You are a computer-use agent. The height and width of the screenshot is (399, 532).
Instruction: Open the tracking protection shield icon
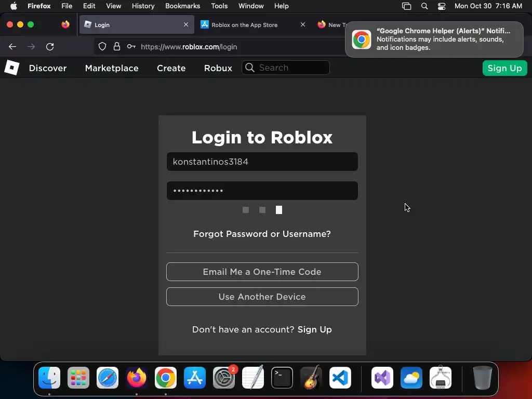point(102,47)
